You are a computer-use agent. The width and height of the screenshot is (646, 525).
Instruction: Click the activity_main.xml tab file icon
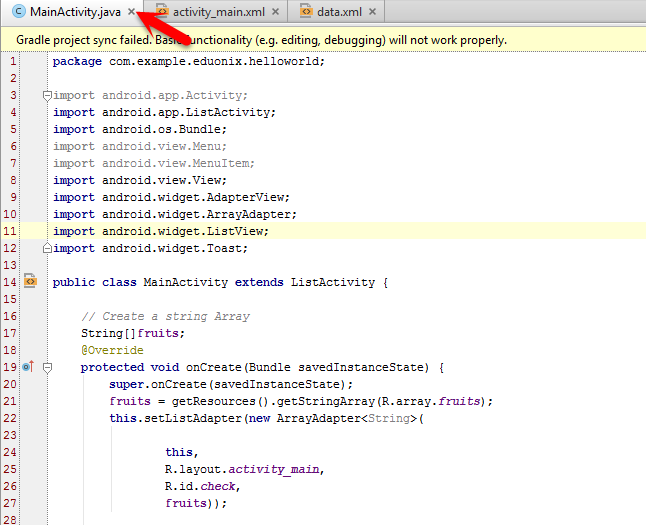point(162,11)
